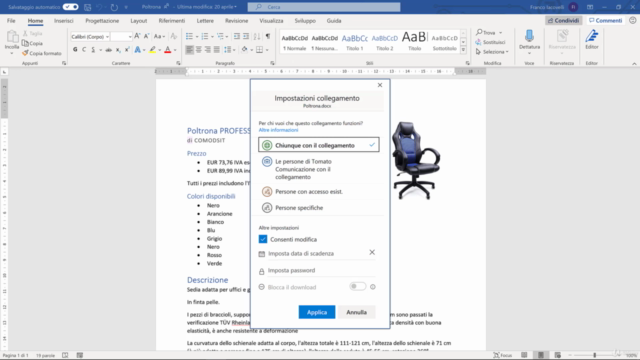Image resolution: width=640 pixels, height=360 pixels.
Task: Open the 'Seleziona' dropdown
Action: coord(492,52)
